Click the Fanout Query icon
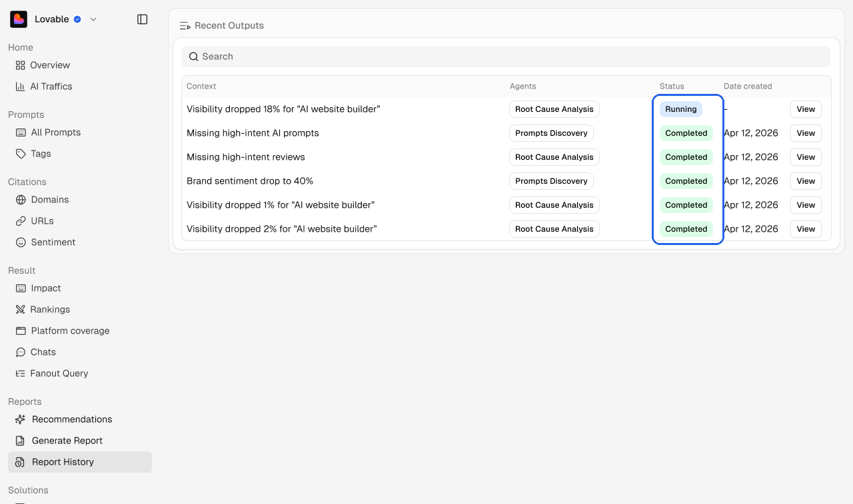The image size is (853, 504). (x=20, y=374)
